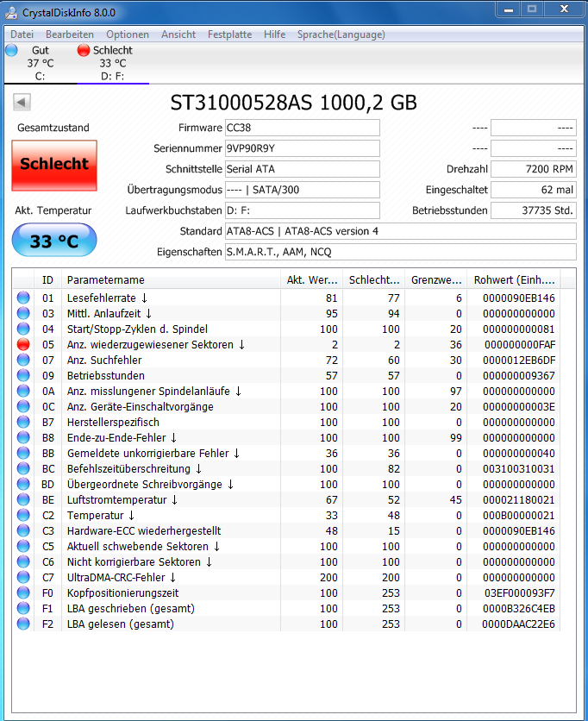Image resolution: width=588 pixels, height=721 pixels.
Task: Click the Schlecht... column header
Action: (x=374, y=280)
